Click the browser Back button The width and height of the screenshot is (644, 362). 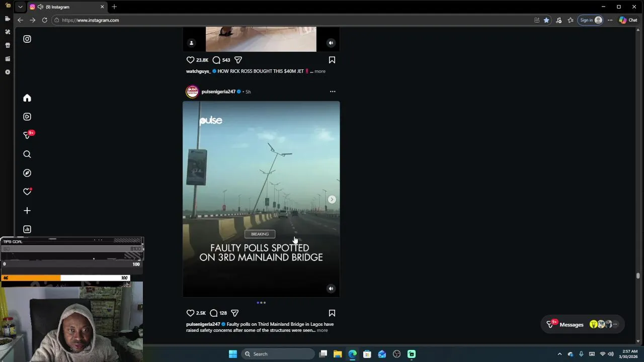pos(20,20)
